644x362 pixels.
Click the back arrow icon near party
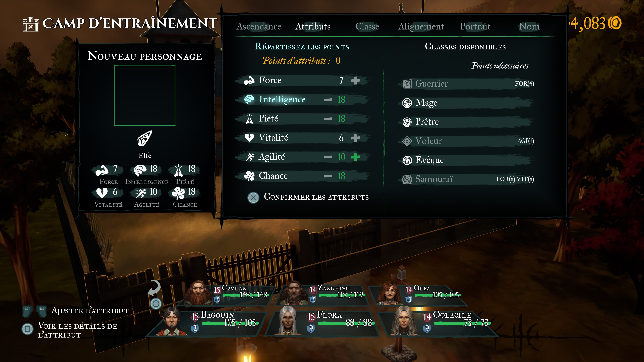[154, 288]
